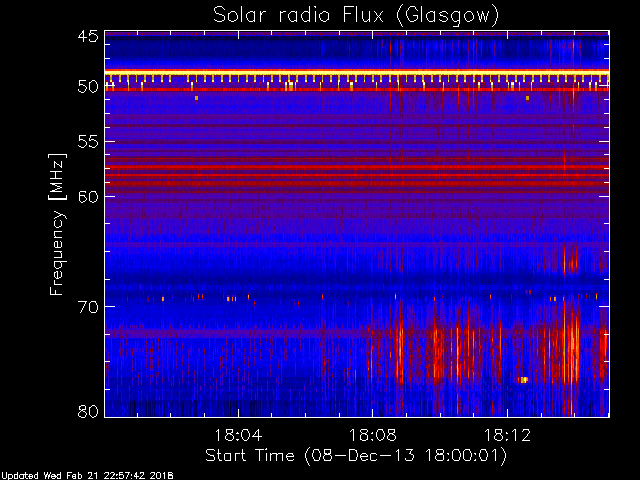Select the 18:04 time axis label
This screenshot has height=480, width=640.
tap(238, 435)
